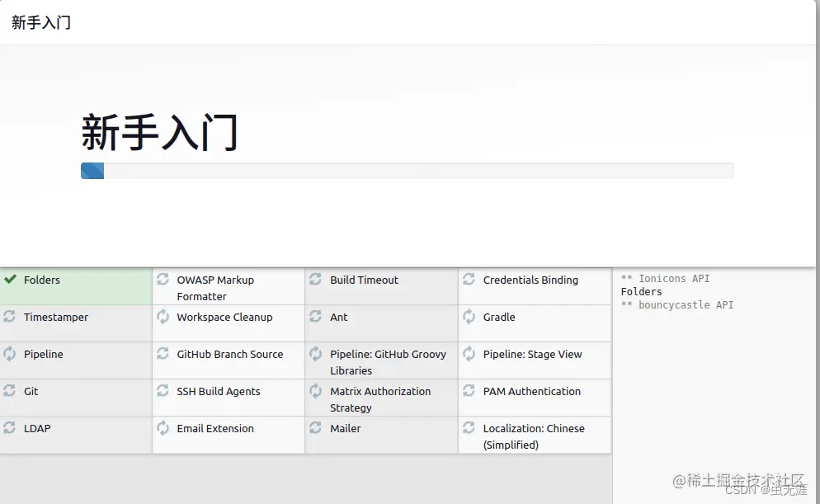
Task: Select the Gradle plugin label
Action: 499,318
